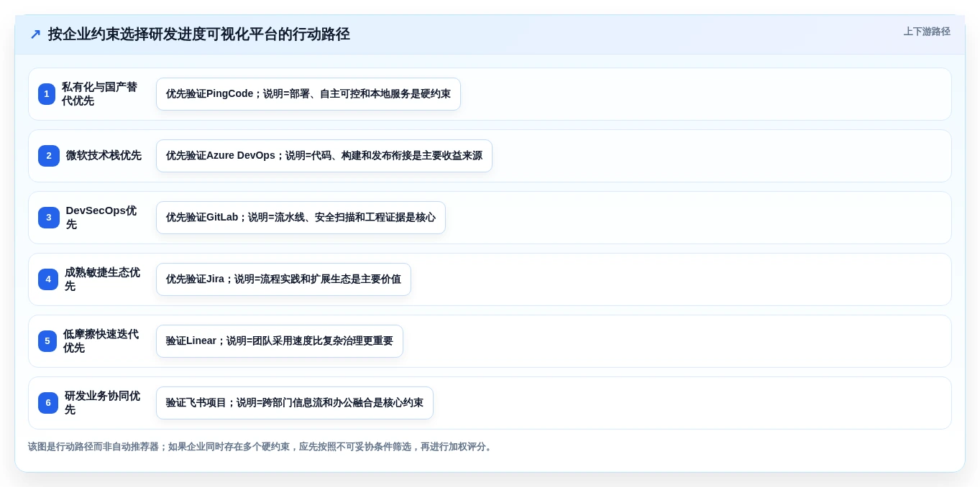The height and width of the screenshot is (487, 980).
Task: Click the step 2 number badge
Action: click(x=49, y=156)
